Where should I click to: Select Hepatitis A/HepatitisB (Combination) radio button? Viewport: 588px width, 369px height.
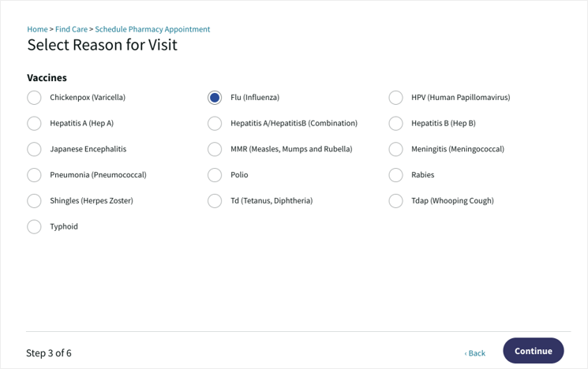[x=215, y=124]
